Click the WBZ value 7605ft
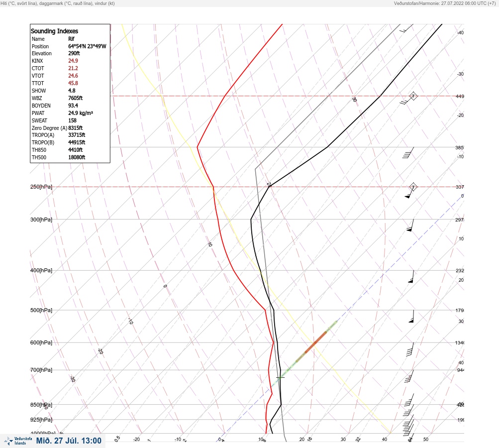The image size is (499, 448). pos(76,98)
